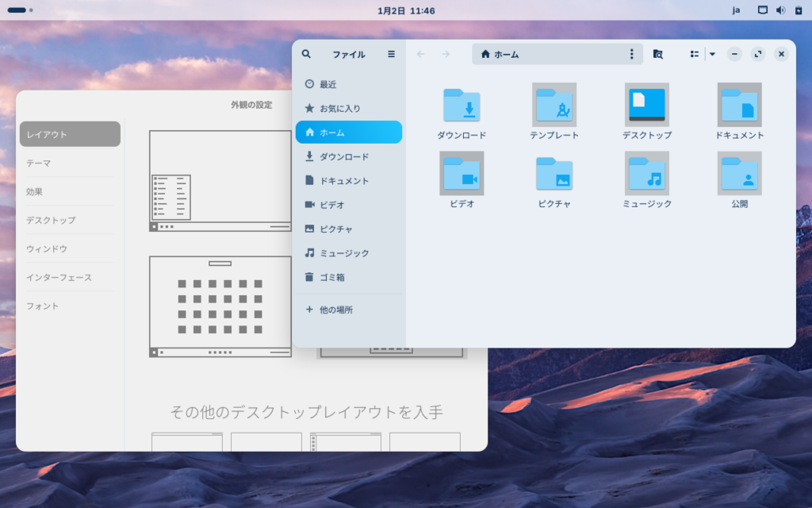Open the path bar three-dot menu
This screenshot has width=812, height=508.
(x=631, y=54)
